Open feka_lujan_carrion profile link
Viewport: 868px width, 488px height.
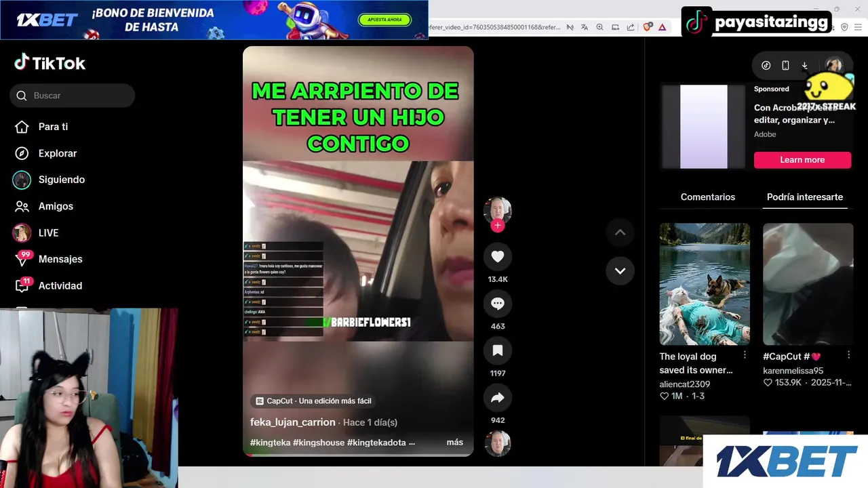coord(293,422)
